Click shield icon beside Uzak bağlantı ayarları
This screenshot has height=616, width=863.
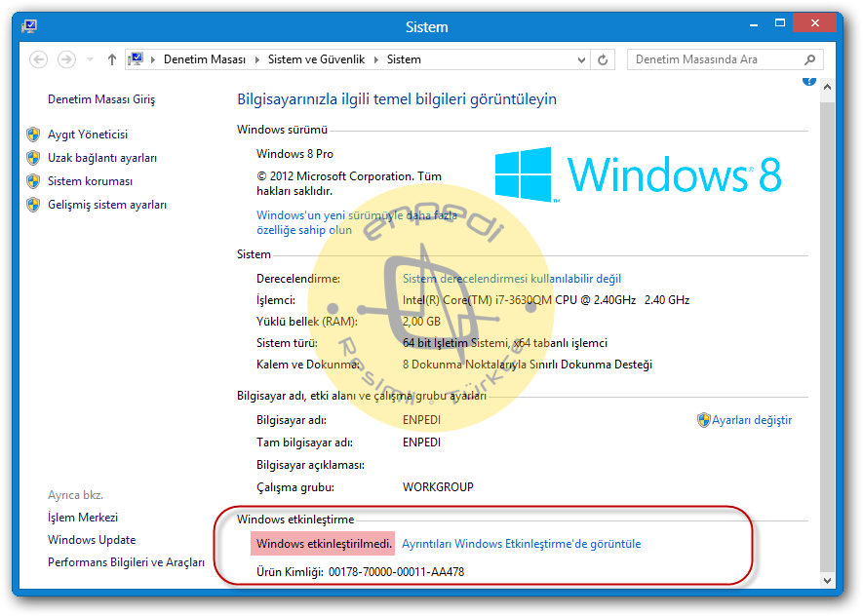tap(33, 158)
